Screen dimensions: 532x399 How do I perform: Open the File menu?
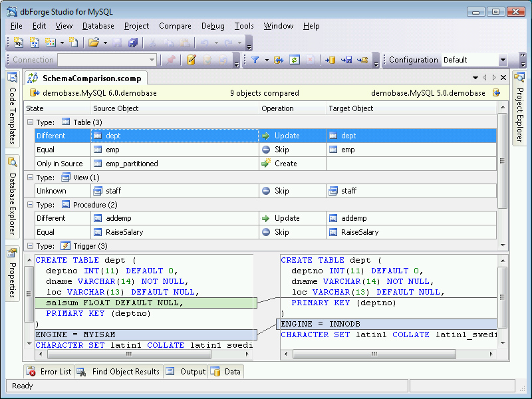point(16,26)
